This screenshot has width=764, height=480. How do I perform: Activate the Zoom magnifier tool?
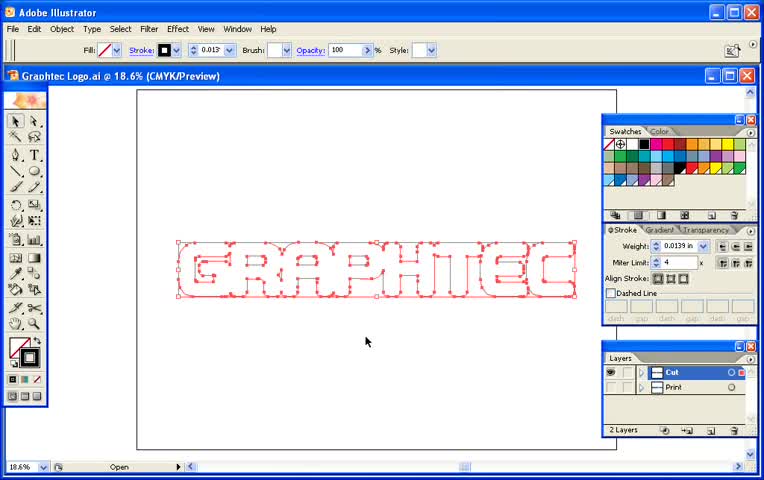(x=34, y=324)
